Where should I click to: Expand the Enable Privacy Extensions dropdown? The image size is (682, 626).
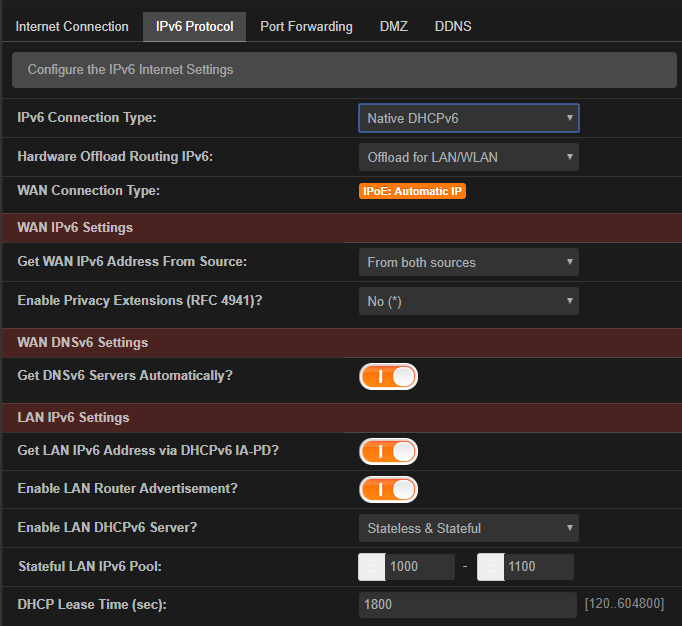click(468, 301)
